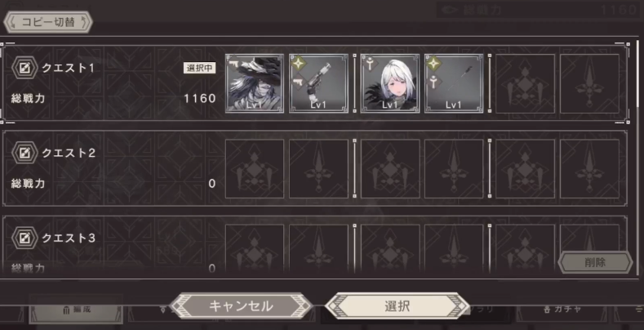The image size is (644, 330).
Task: Click the キャンセル button
Action: point(241,305)
